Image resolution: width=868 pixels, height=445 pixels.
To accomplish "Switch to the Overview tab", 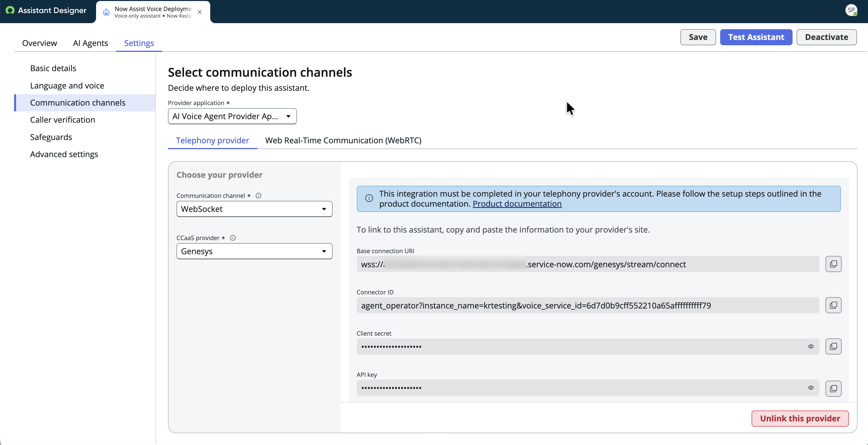I will click(x=39, y=43).
